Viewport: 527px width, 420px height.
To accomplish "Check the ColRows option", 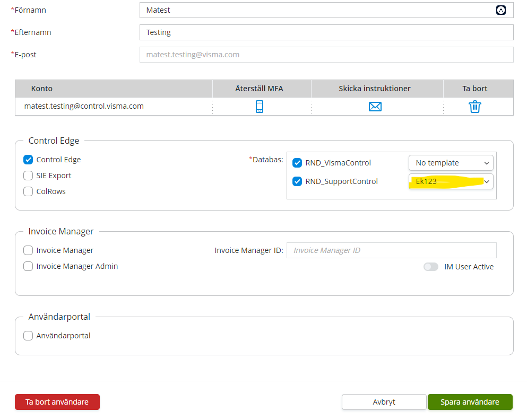I will tap(28, 191).
